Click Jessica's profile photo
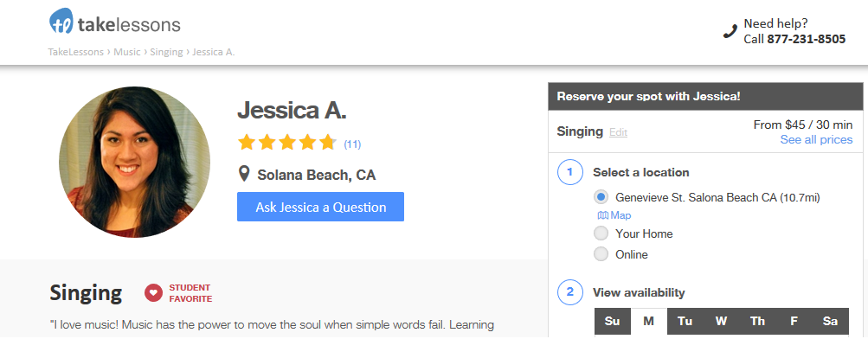This screenshot has height=339, width=868. (x=134, y=162)
